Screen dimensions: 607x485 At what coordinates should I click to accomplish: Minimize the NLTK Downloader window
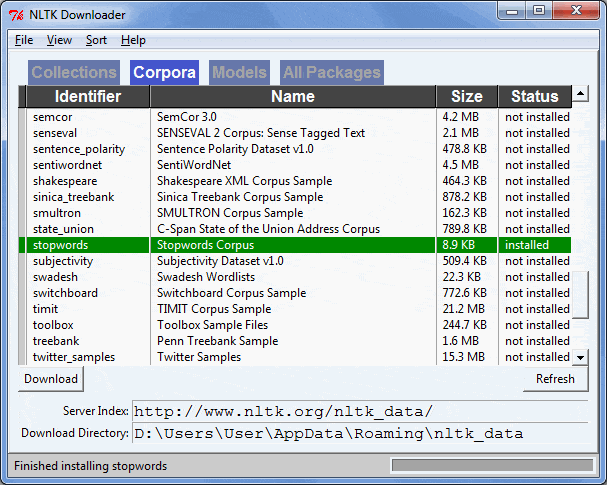pyautogui.click(x=512, y=10)
